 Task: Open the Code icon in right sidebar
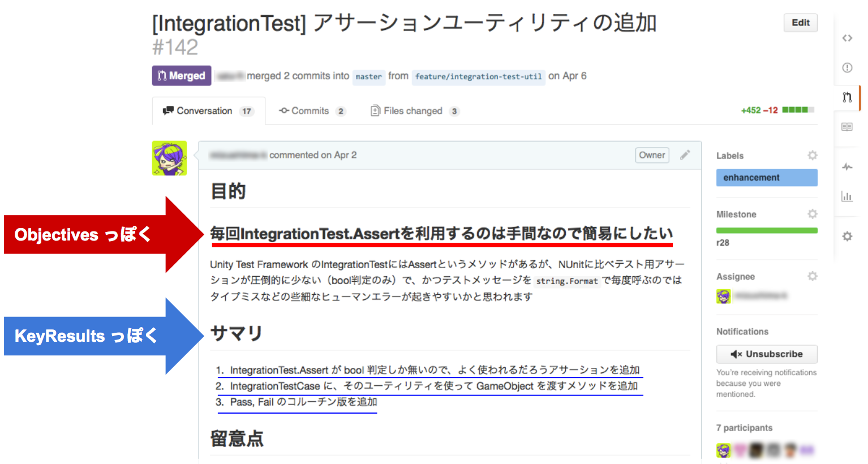click(846, 38)
